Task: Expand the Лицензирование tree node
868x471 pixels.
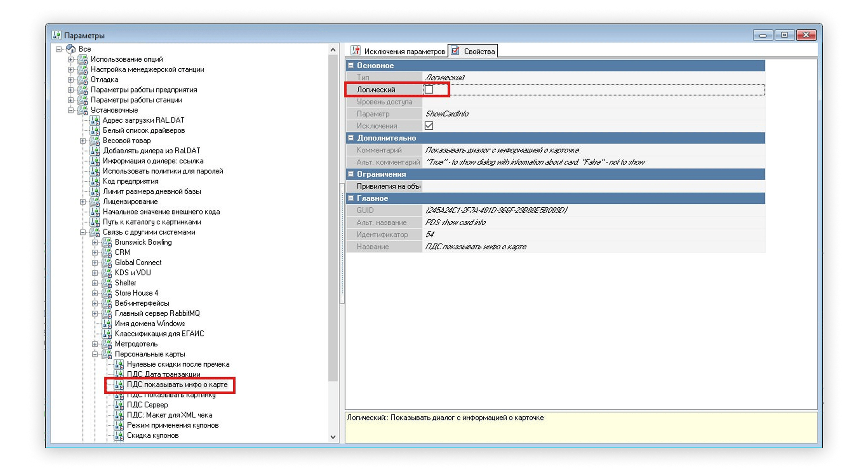Action: pyautogui.click(x=83, y=202)
